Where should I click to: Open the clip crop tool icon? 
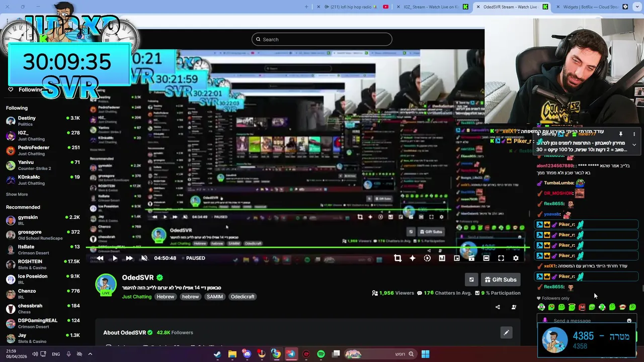(397, 258)
